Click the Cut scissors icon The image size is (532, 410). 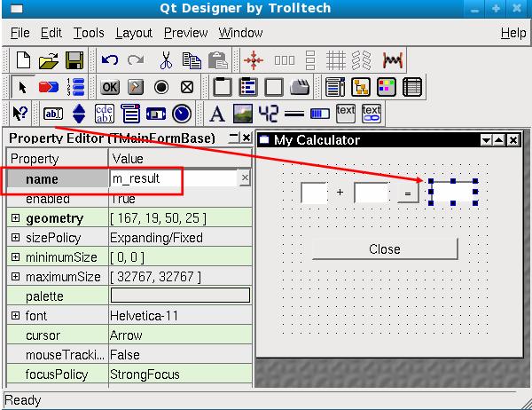coord(165,60)
